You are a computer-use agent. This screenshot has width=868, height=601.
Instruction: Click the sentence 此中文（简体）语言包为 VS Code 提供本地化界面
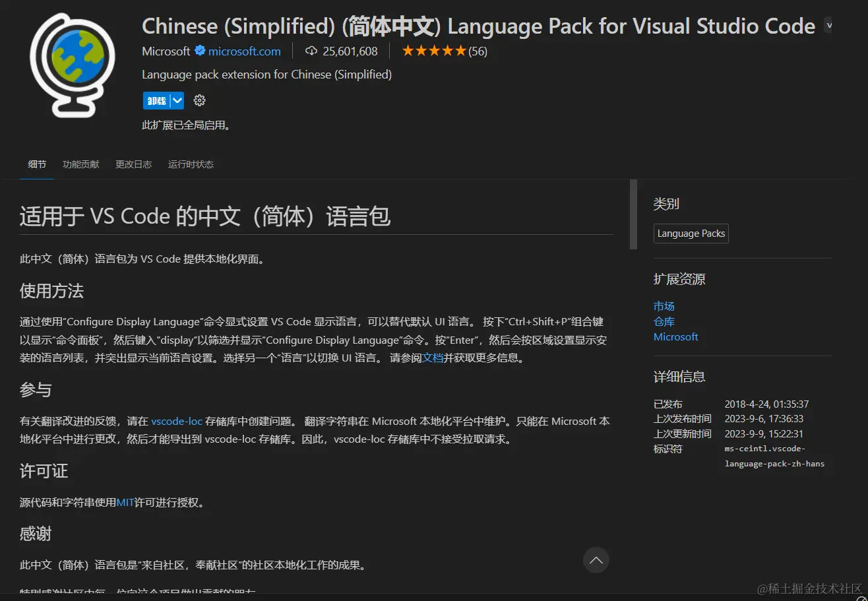click(143, 259)
